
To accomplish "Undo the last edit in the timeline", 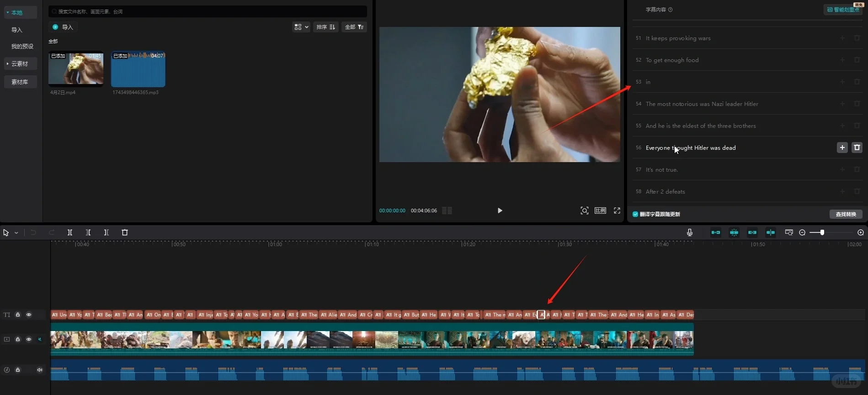I will pos(33,232).
